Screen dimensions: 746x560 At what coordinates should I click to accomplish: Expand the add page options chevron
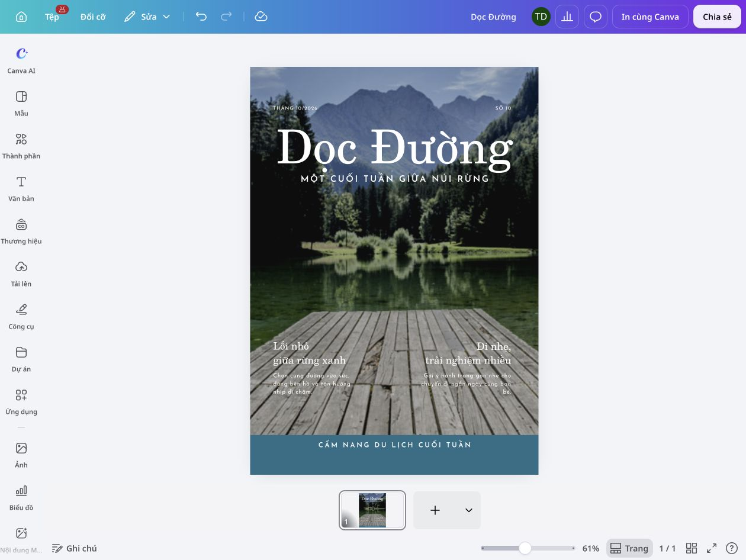point(469,510)
